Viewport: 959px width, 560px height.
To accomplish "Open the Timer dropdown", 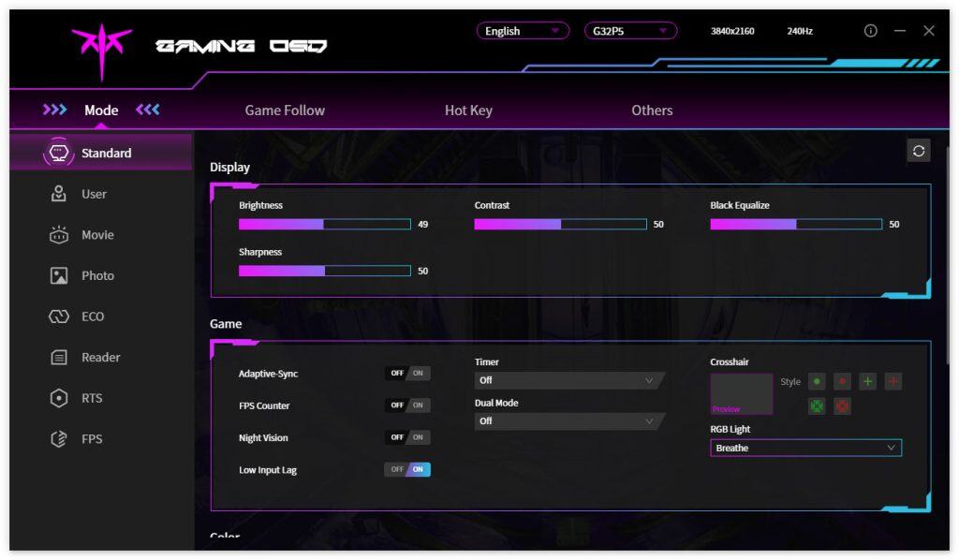I will 568,380.
